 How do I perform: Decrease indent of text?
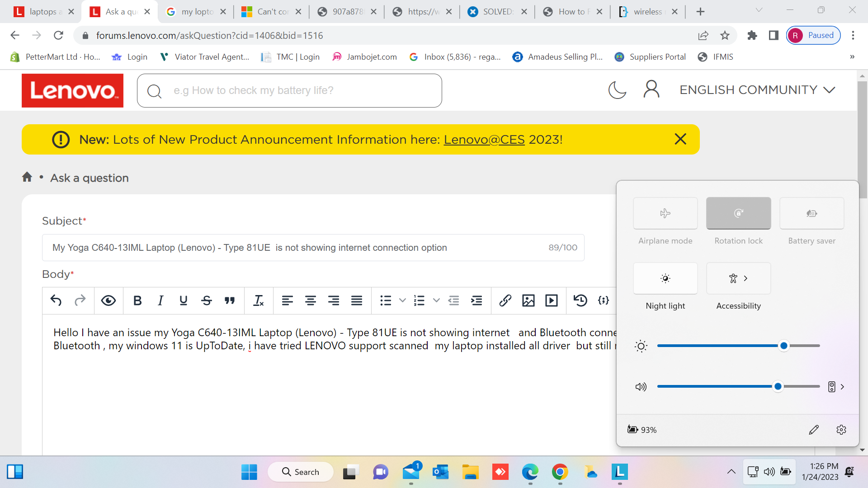[453, 300]
